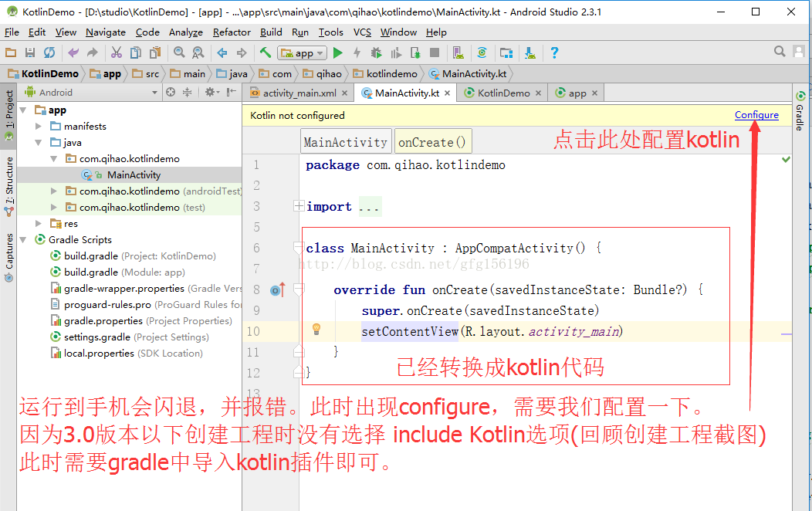The width and height of the screenshot is (812, 511).
Task: Click the Stop square icon
Action: [435, 52]
